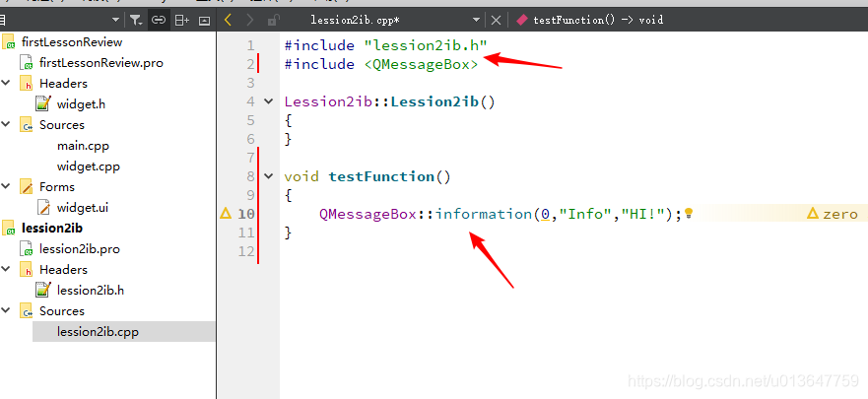868x399 pixels.
Task: Click Headers folder icon under lession2ib
Action: click(x=26, y=270)
